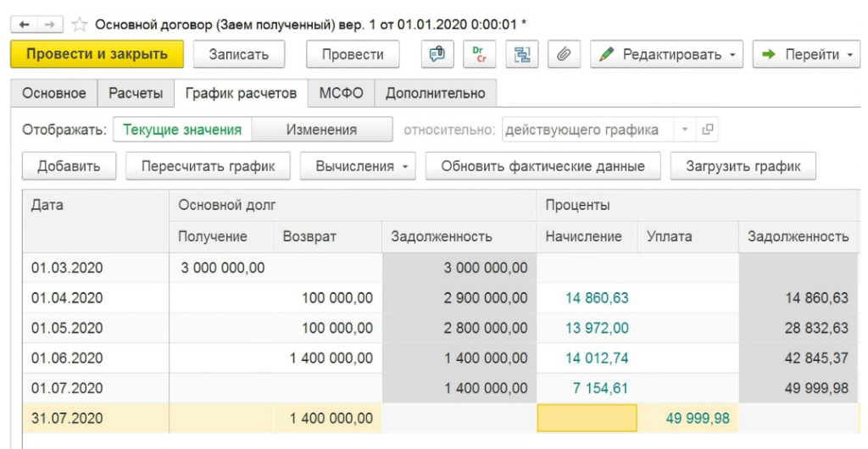Click accrued interest value 13 972,00

pyautogui.click(x=597, y=328)
